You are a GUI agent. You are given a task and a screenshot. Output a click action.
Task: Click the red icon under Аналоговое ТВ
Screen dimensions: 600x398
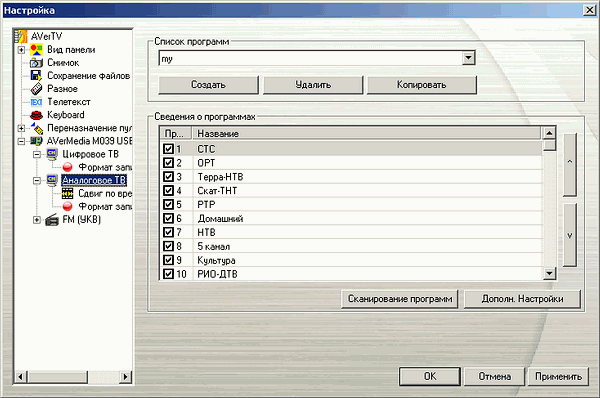(67, 207)
